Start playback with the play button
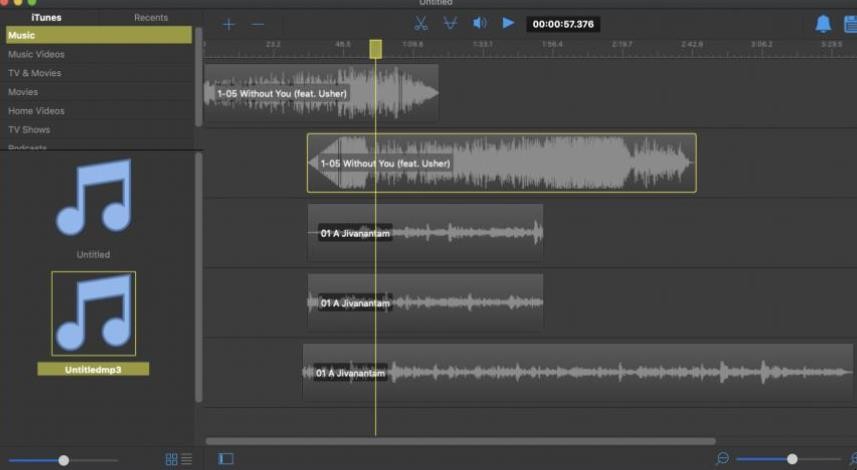857x470 pixels. click(x=508, y=23)
